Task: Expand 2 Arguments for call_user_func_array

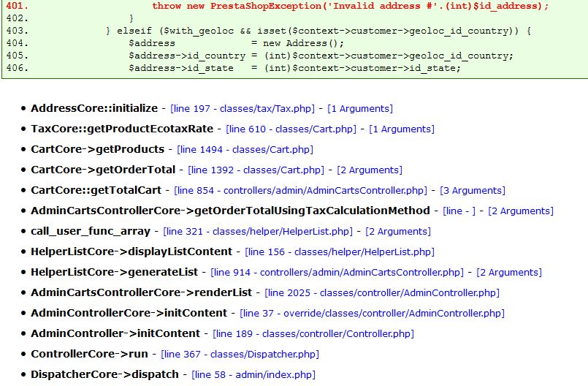Action: click(x=398, y=232)
